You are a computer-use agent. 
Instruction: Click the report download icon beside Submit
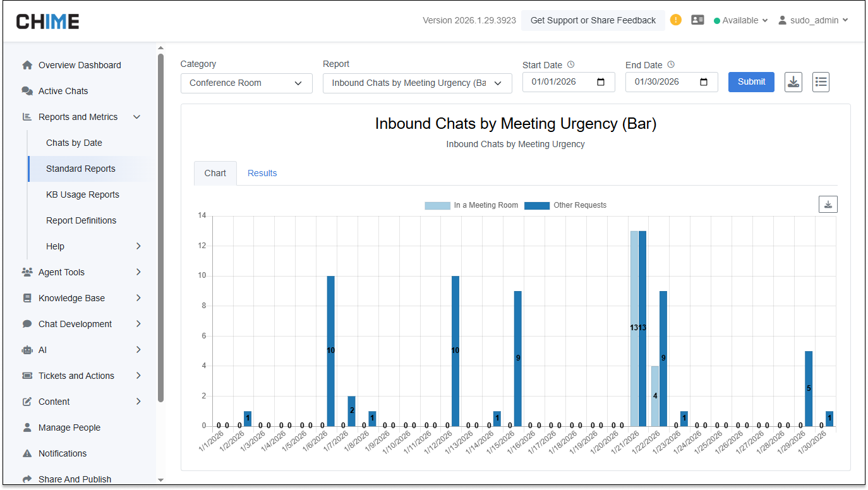[x=793, y=82]
